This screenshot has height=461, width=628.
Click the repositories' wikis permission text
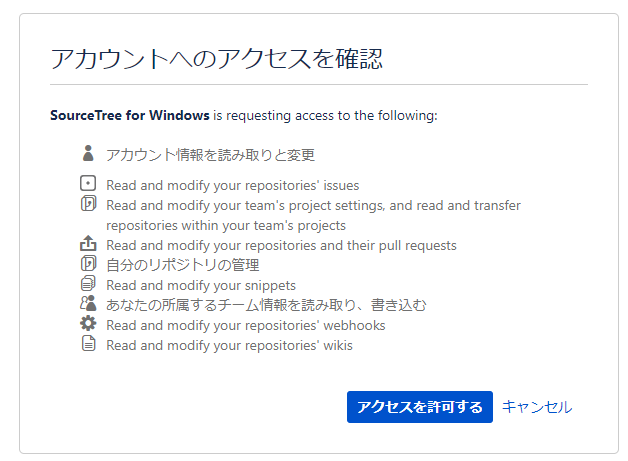pos(229,345)
